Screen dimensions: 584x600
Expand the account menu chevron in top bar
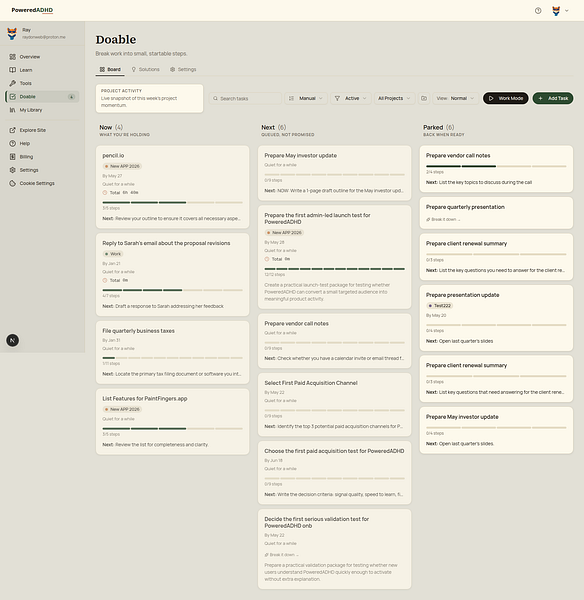point(567,11)
